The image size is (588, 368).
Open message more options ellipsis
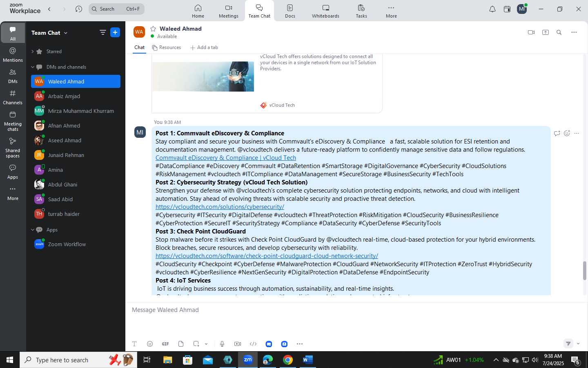(577, 133)
